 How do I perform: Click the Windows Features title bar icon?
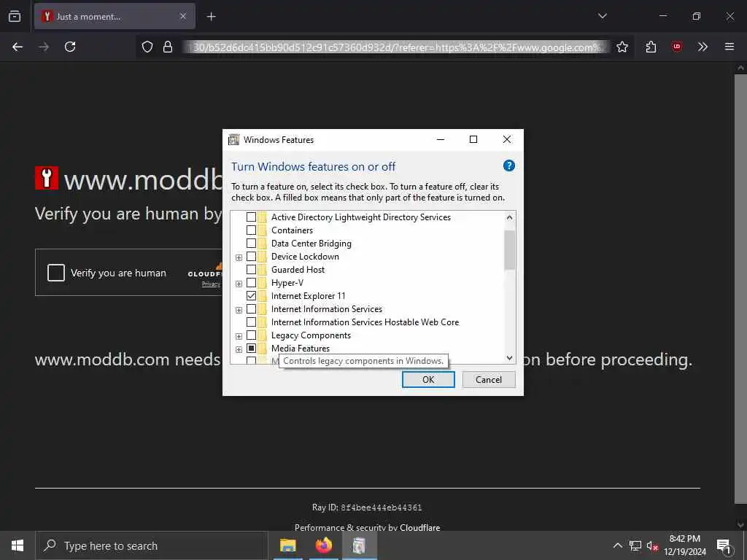tap(233, 139)
